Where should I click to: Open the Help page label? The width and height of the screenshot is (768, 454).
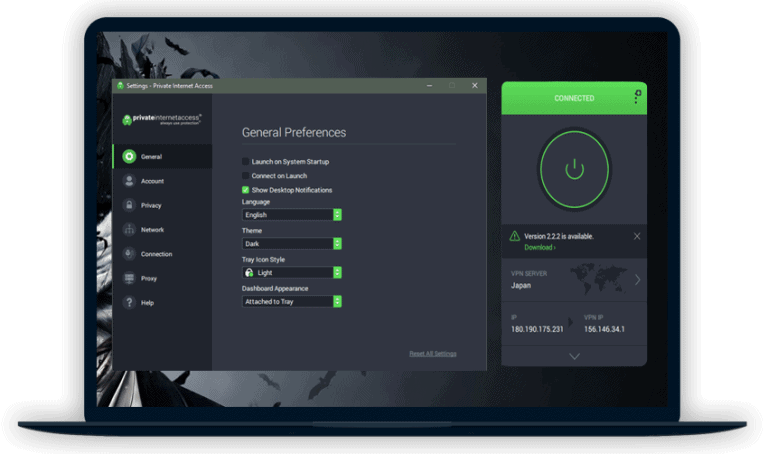pyautogui.click(x=147, y=303)
